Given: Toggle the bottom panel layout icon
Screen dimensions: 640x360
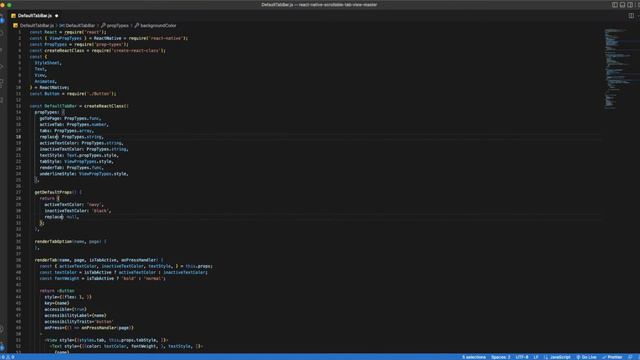Looking at the screenshot, I should pyautogui.click(x=622, y=5).
